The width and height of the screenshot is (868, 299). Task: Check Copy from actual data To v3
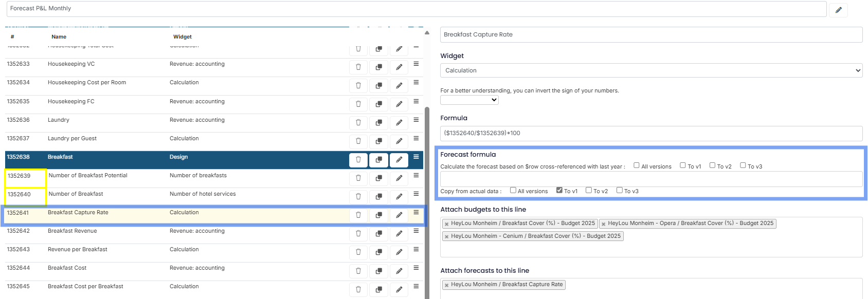click(620, 190)
